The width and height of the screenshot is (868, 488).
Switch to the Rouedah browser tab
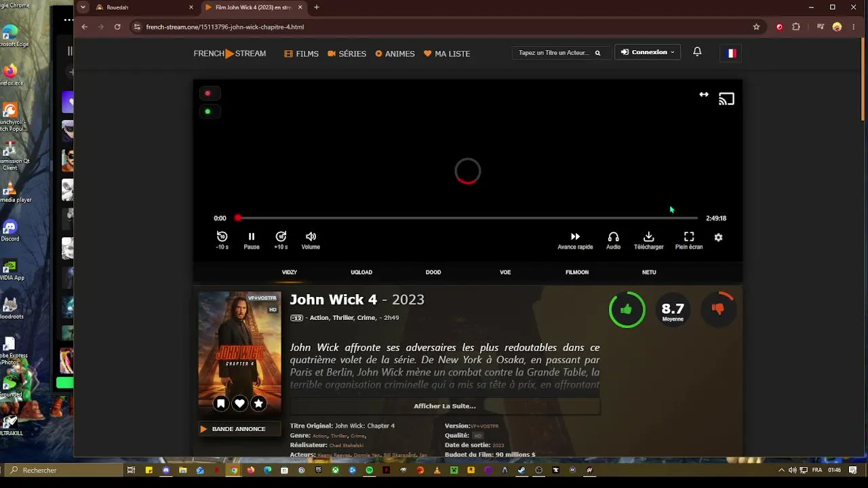(x=141, y=7)
